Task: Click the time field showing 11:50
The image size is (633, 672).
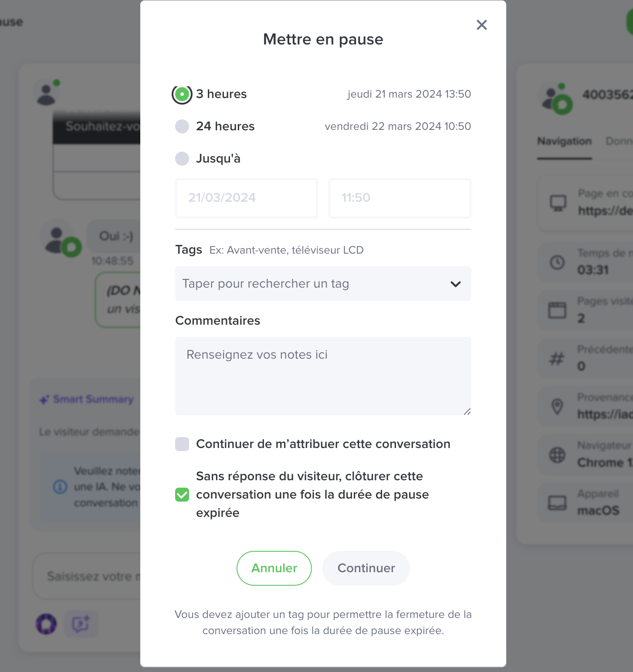Action: (x=399, y=198)
